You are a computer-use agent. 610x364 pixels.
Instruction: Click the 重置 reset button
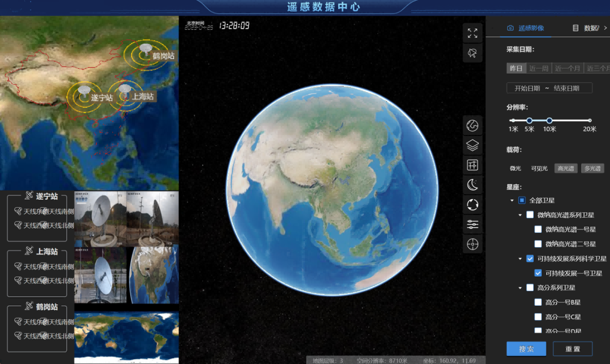click(x=573, y=349)
